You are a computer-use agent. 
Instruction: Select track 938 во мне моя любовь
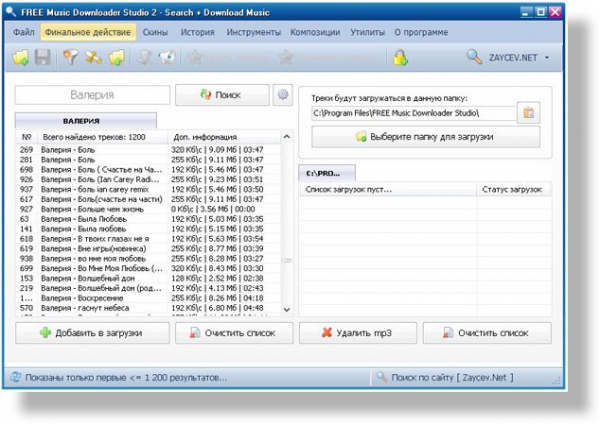click(x=148, y=259)
